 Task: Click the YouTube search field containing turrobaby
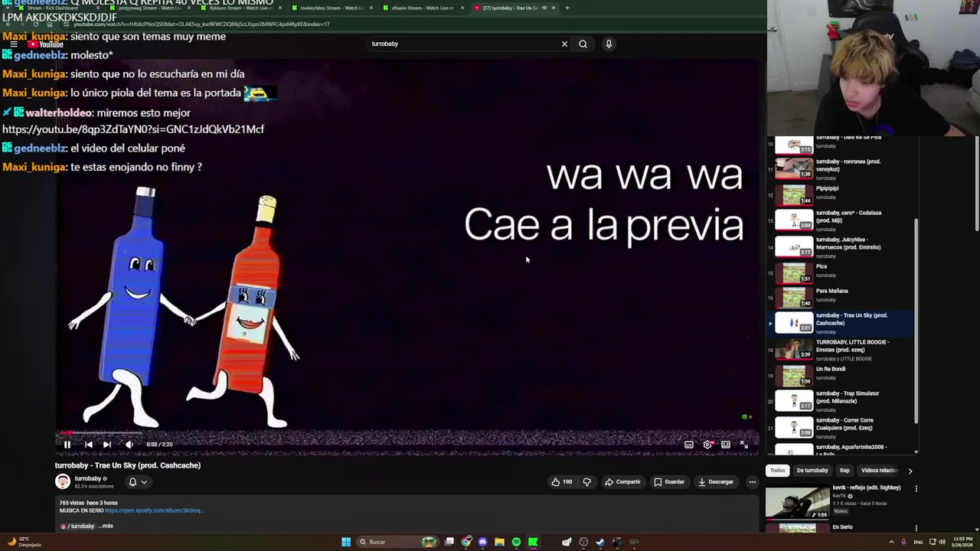[463, 44]
